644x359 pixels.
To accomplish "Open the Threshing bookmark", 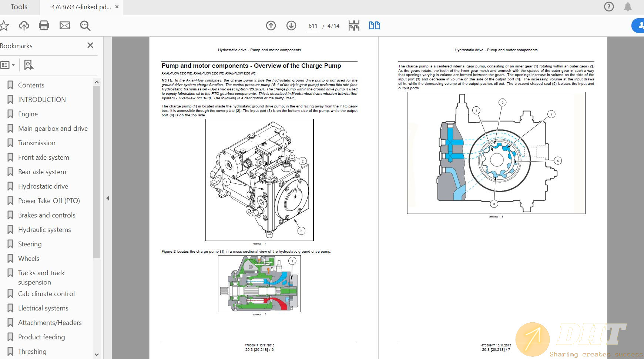I will click(x=32, y=352).
